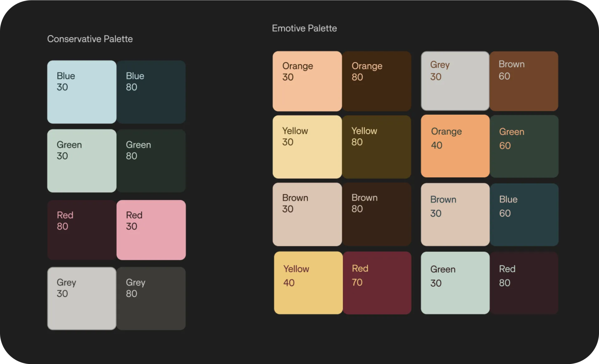Select the Red 70 crimson swatch
The width and height of the screenshot is (599, 364).
tap(377, 283)
